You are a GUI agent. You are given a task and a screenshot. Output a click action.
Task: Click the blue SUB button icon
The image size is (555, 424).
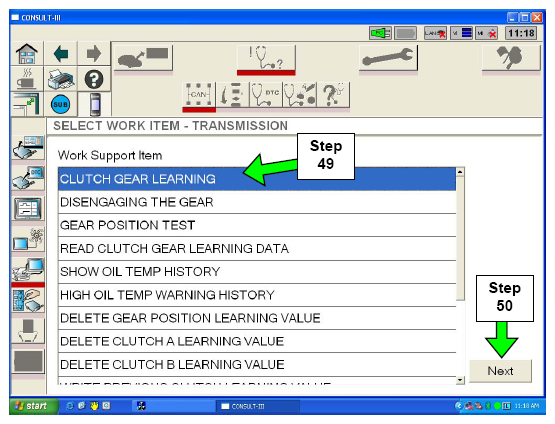coord(61,104)
